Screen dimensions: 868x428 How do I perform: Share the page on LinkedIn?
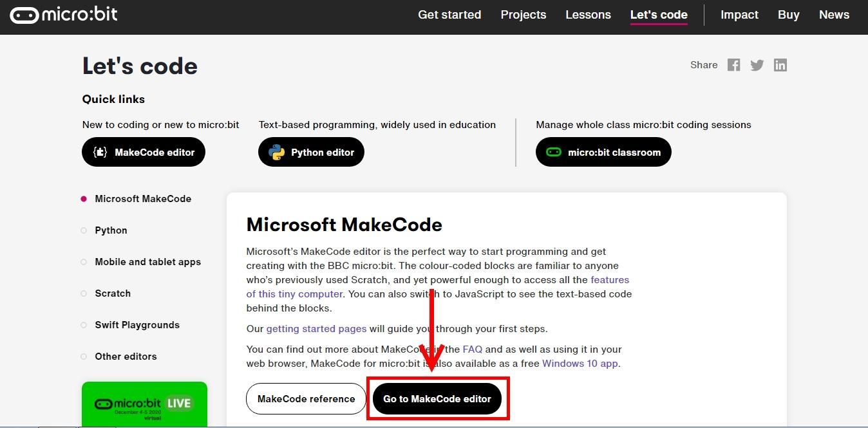click(x=780, y=64)
